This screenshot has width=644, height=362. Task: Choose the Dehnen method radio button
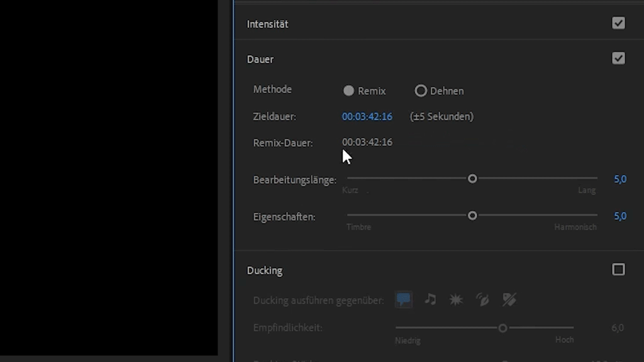pos(421,91)
